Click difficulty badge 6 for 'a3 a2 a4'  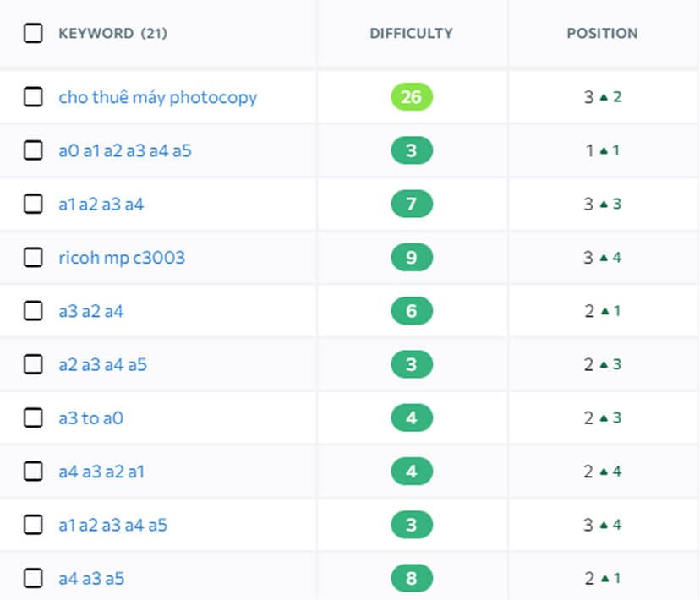tap(412, 311)
